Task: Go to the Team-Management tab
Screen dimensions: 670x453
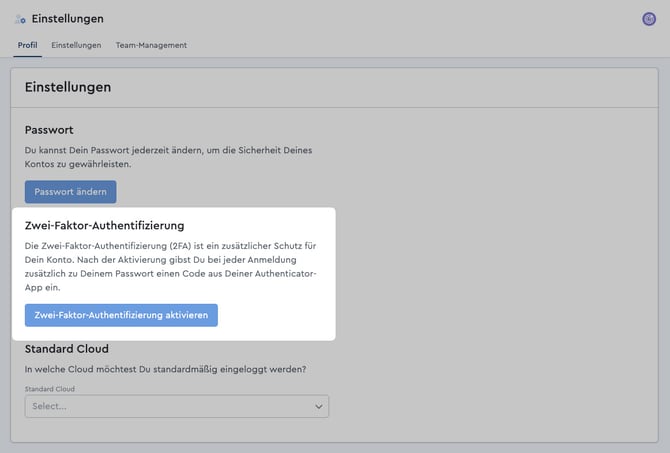Action: (x=150, y=45)
